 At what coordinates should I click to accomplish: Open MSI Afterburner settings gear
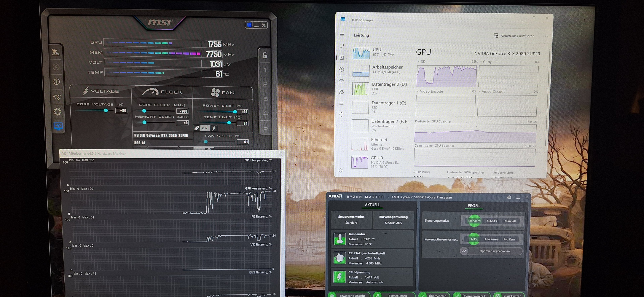(57, 111)
